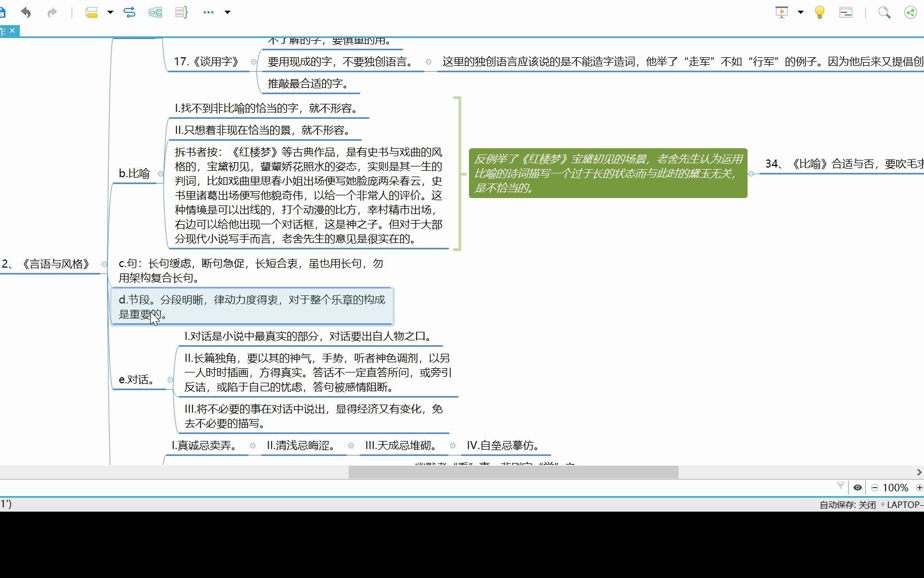Select the 拆书者按 long note topic
Screen dimensions: 924x578
(309, 195)
